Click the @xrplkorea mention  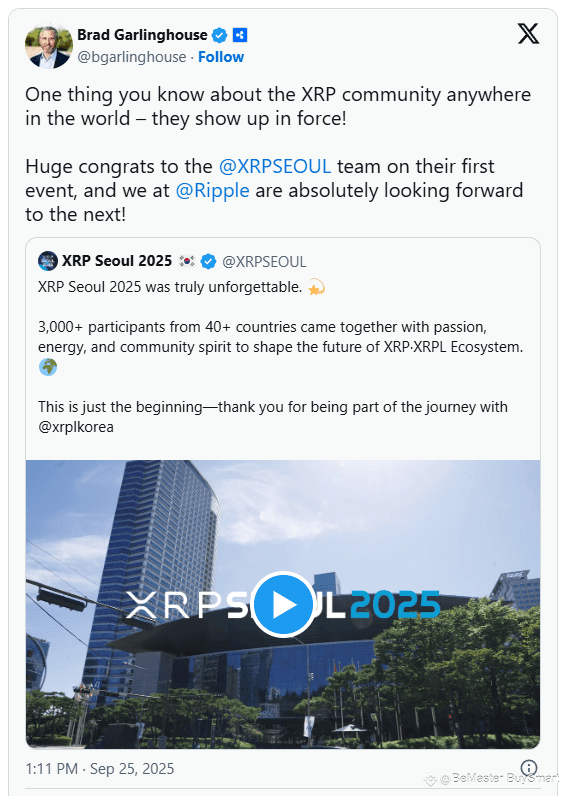[76, 427]
